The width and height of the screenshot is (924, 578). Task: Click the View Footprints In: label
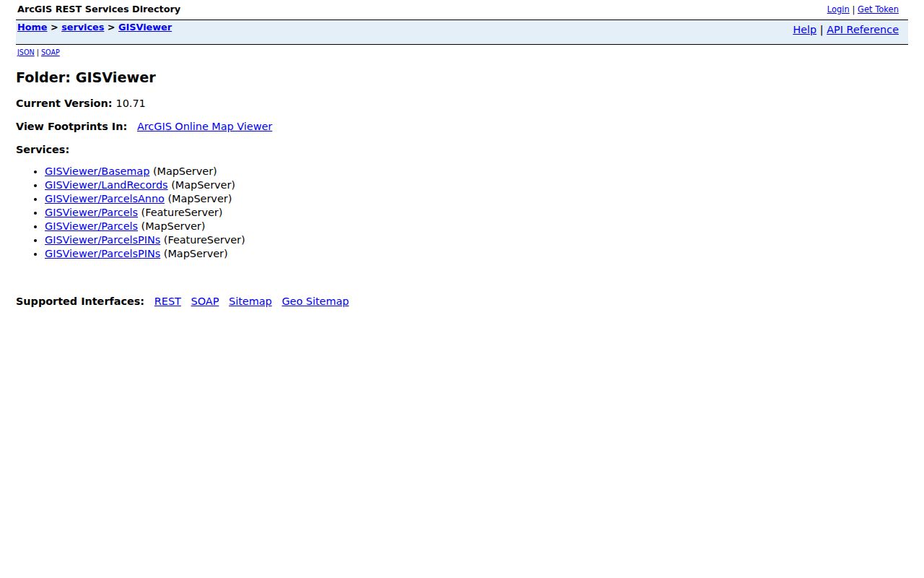pyautogui.click(x=71, y=126)
